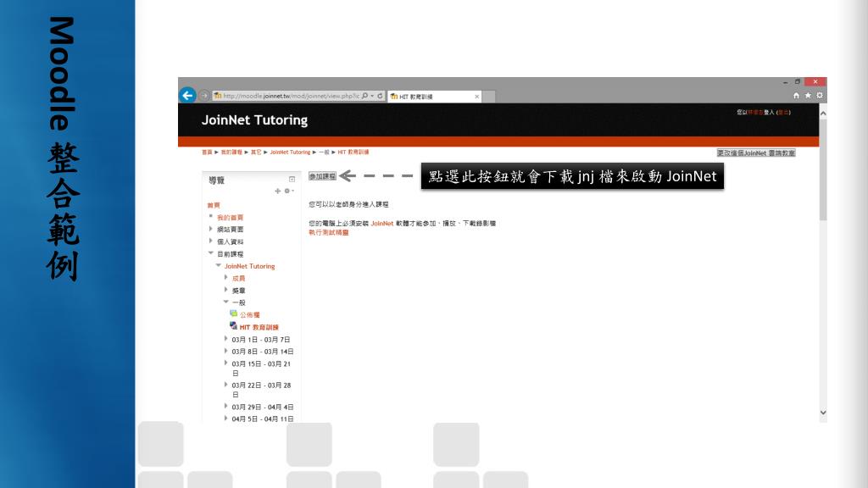Open the gear actions menu in 導覽 block
The width and height of the screenshot is (868, 488).
pos(288,191)
